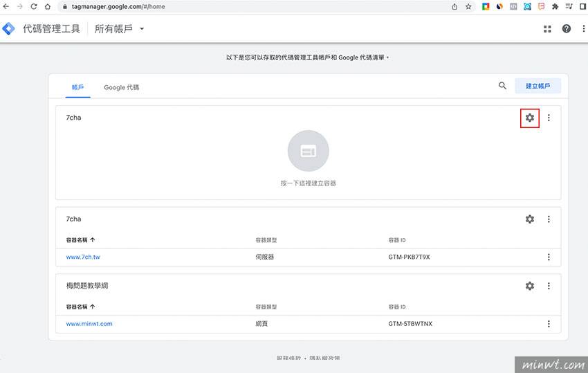
Task: Open more options for first 7cha account
Action: (549, 118)
